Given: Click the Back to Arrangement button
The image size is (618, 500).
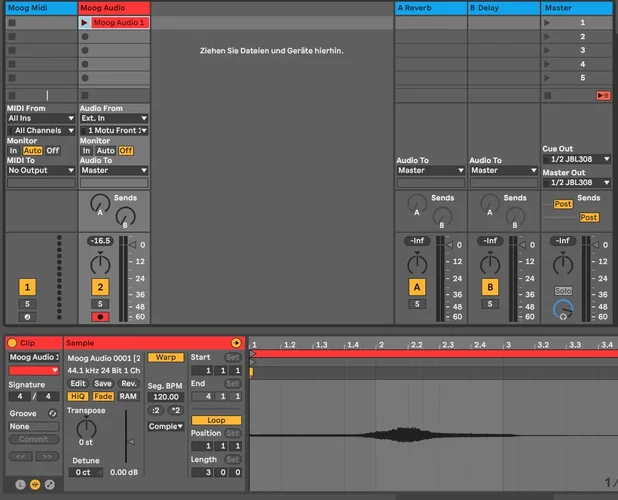Looking at the screenshot, I should point(602,94).
